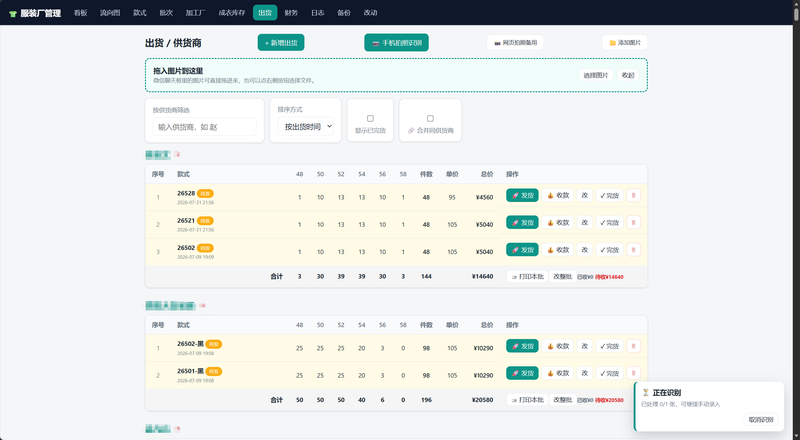The image size is (800, 440).
Task: Click 改整批 for the ¥14640 batch
Action: click(x=563, y=277)
